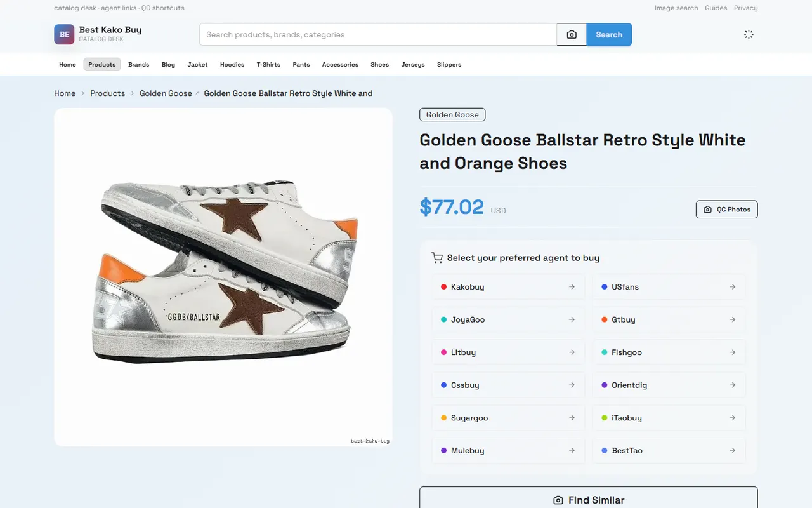Open the Privacy link
The height and width of the screenshot is (508, 812).
(746, 8)
